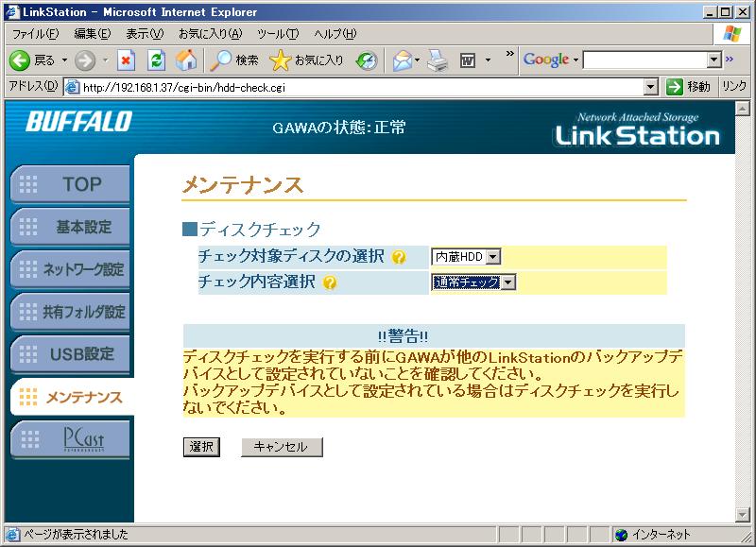Expand the toolbar overflow chevron
The height and width of the screenshot is (547, 756).
(x=509, y=54)
